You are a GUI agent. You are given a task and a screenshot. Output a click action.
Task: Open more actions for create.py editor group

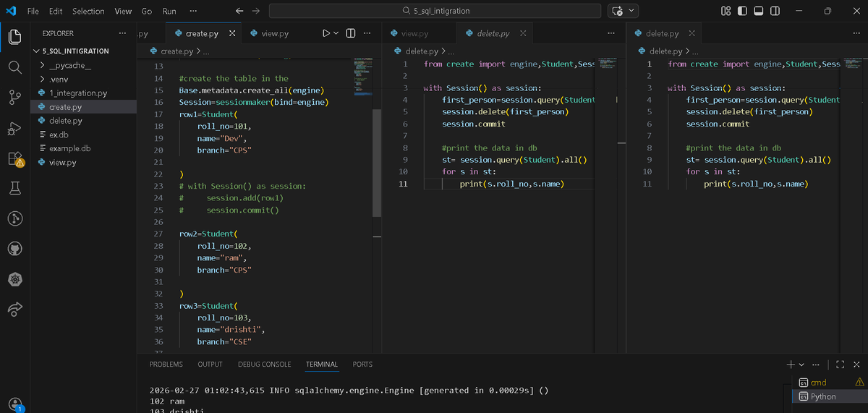pos(367,33)
